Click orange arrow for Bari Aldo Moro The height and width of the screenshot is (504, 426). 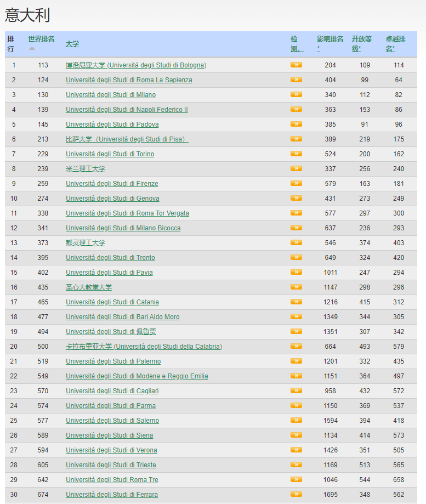tap(296, 316)
